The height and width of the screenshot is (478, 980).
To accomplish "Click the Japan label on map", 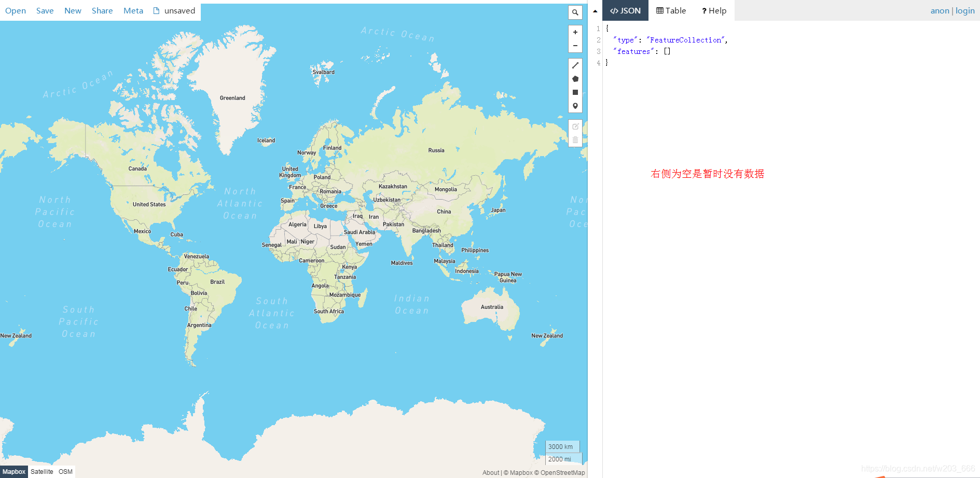I will click(498, 210).
